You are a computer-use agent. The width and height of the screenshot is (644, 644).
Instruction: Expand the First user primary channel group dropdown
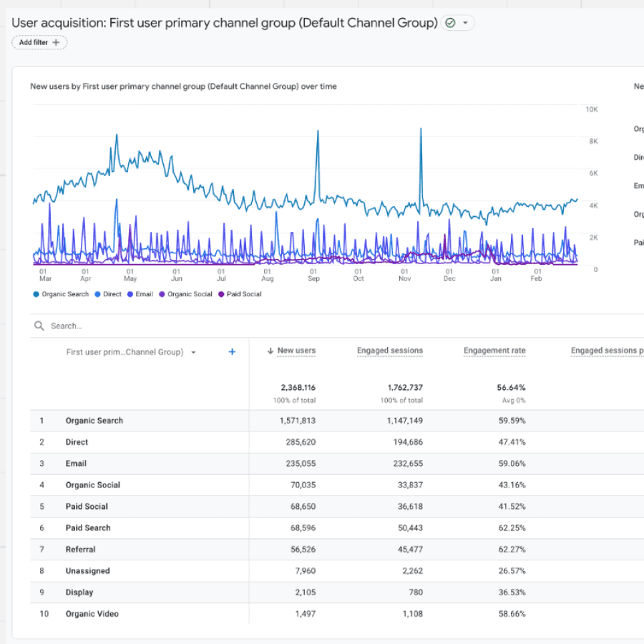point(193,352)
